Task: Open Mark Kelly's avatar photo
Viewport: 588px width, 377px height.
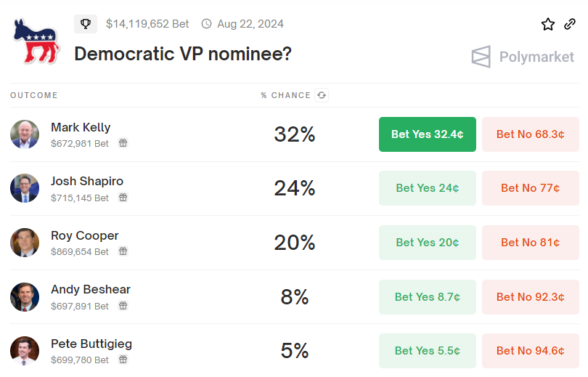Action: [25, 134]
